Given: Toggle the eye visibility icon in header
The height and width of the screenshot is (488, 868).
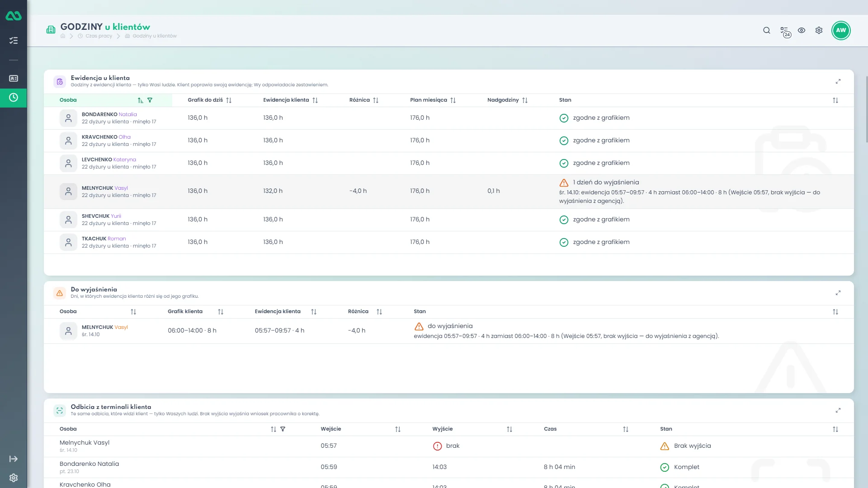Looking at the screenshot, I should (x=802, y=30).
